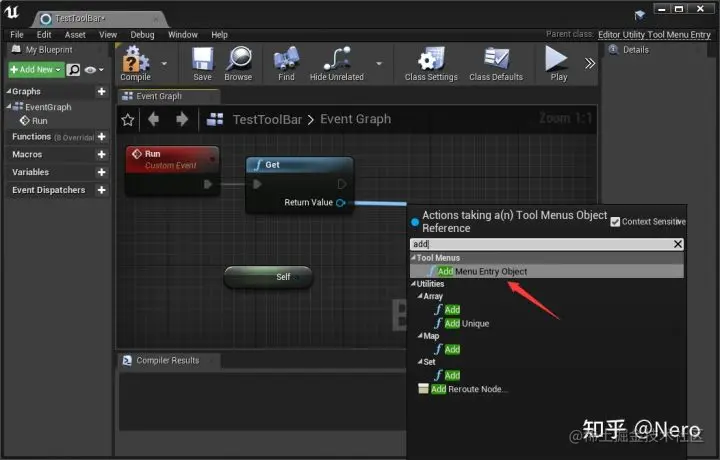This screenshot has width=720, height=460.
Task: Select the Get function node
Action: click(x=299, y=185)
